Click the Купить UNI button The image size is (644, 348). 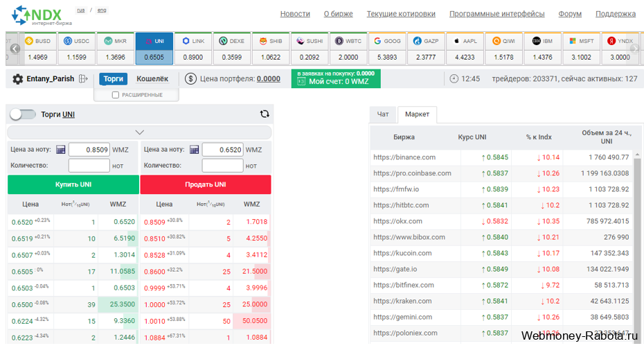(73, 184)
